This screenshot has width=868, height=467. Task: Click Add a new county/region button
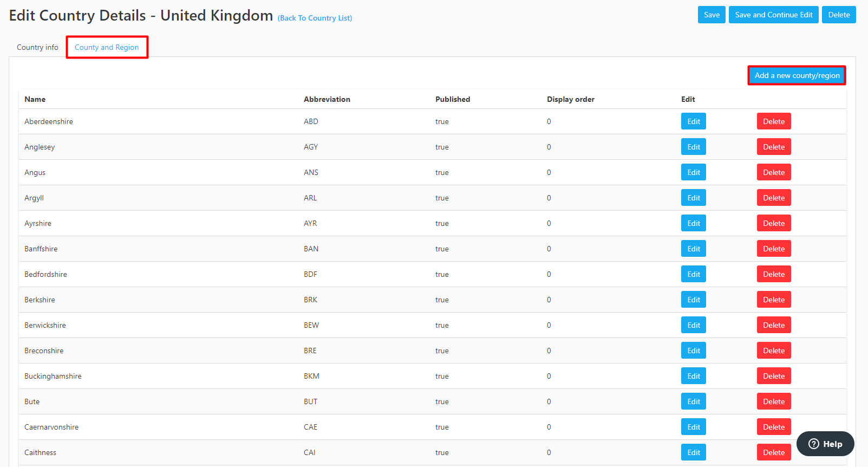797,75
